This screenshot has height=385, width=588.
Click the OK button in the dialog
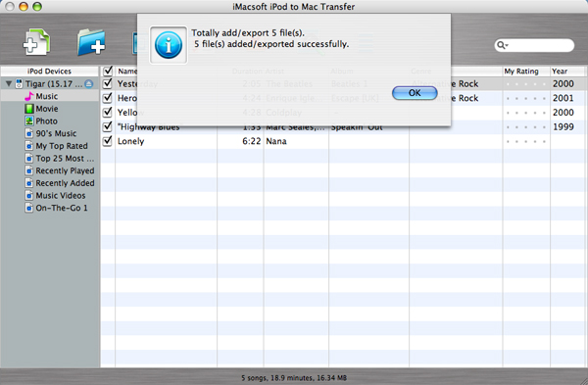point(415,93)
